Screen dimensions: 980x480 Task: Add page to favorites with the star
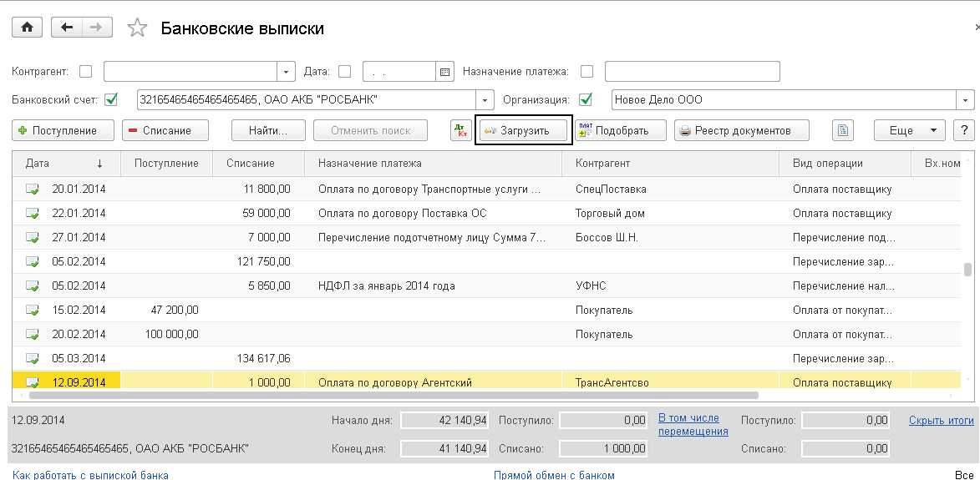pos(137,28)
